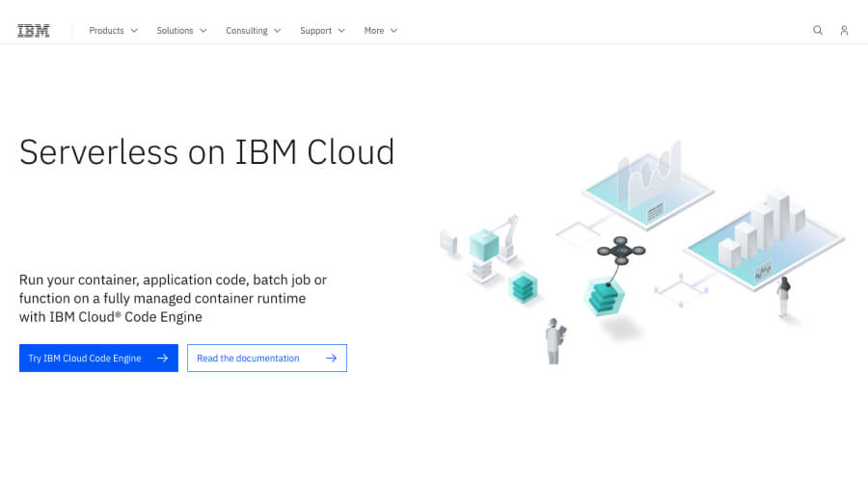
Task: Expand the More chevron
Action: coord(393,31)
